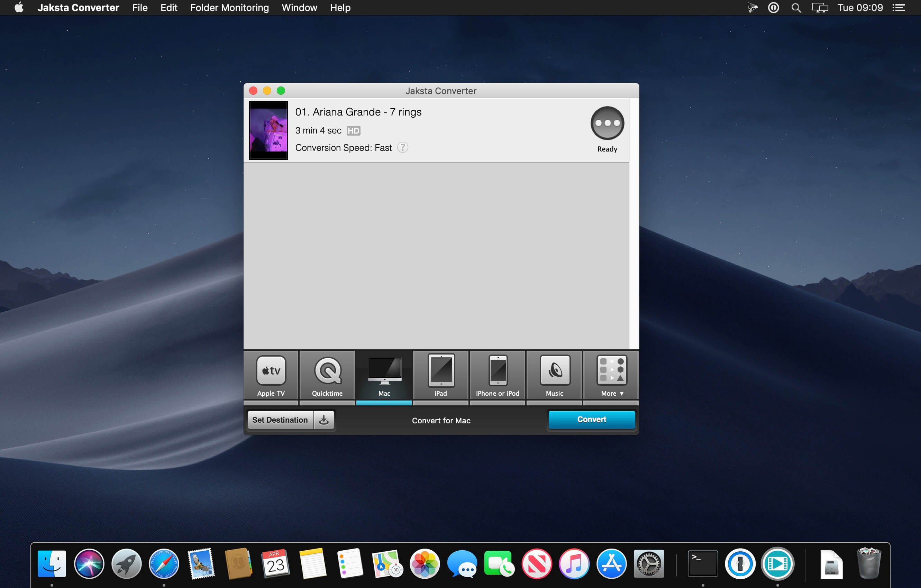
Task: Open the Trash from the Dock
Action: click(869, 563)
